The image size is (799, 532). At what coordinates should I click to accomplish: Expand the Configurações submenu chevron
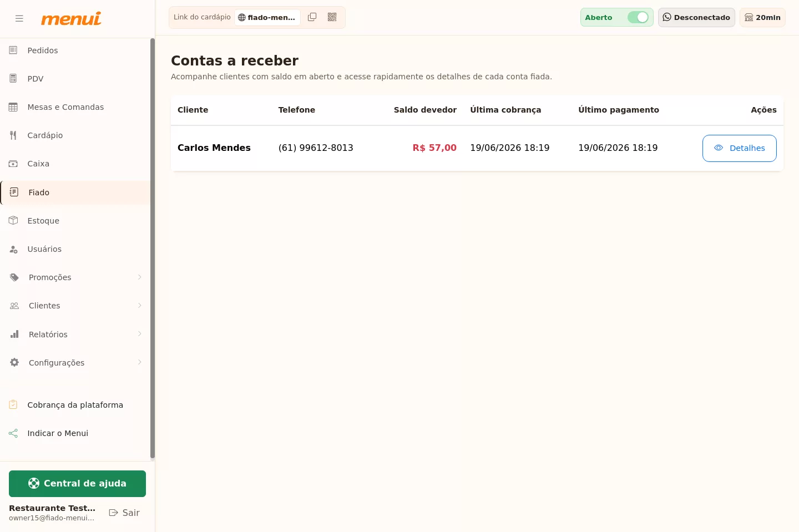(139, 362)
